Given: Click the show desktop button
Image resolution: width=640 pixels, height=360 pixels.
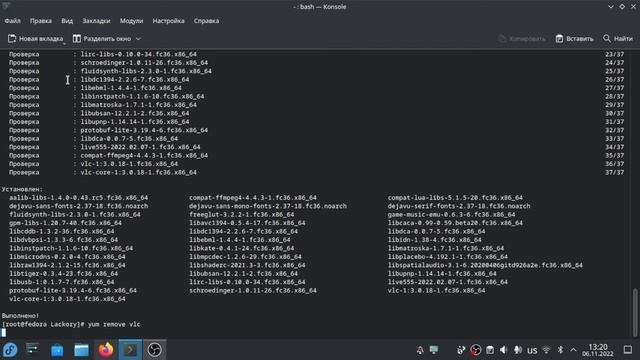Looking at the screenshot, I should pos(628,350).
